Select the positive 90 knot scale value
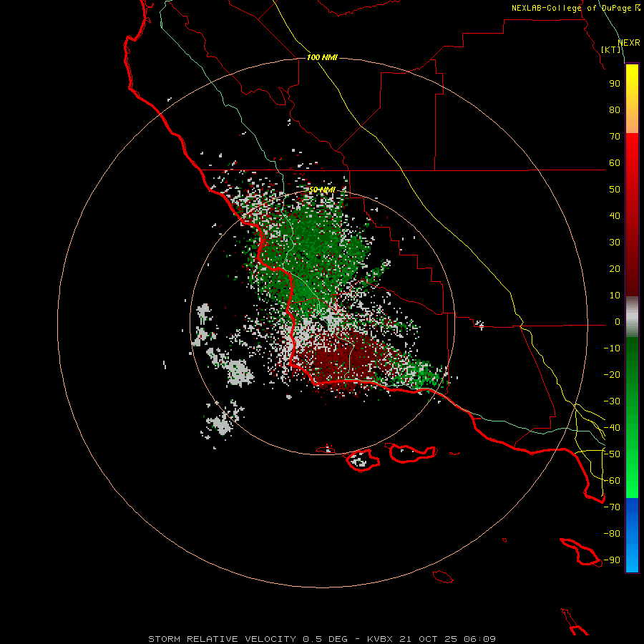The width and height of the screenshot is (644, 644). 615,84
